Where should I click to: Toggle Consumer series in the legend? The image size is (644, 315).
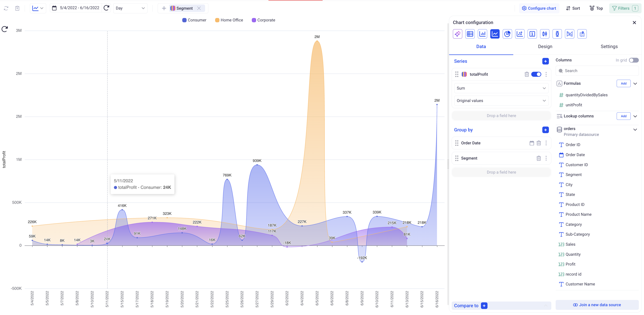coord(194,20)
